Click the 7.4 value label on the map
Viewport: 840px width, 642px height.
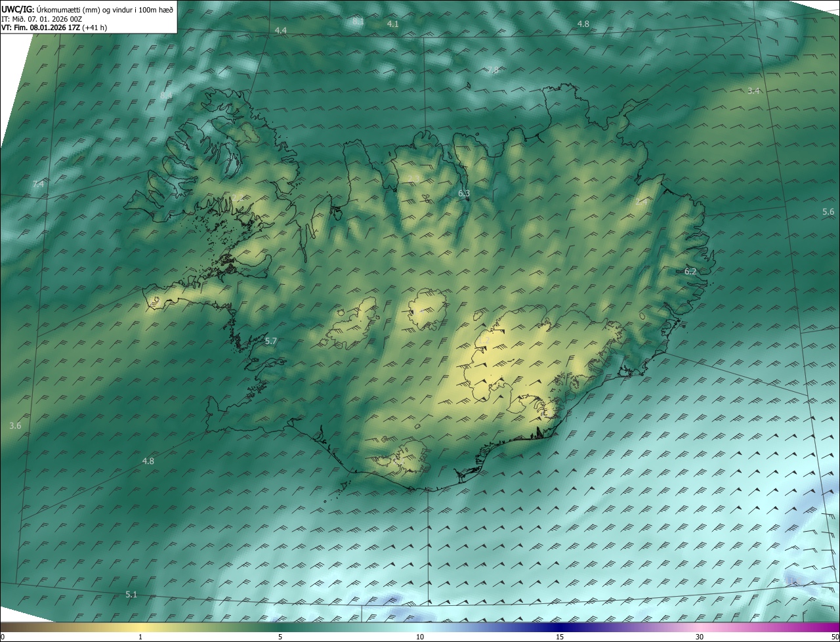click(38, 184)
